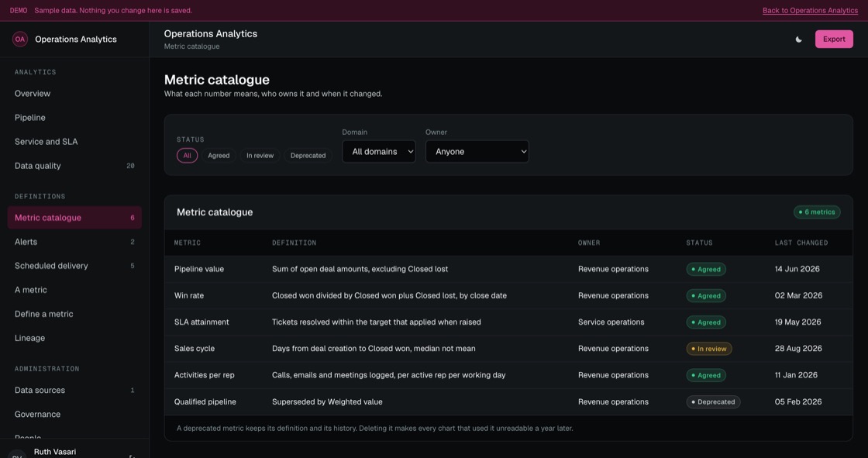Click the Deprecated badge for Qualified pipeline
Viewport: 868px width, 458px height.
[713, 402]
